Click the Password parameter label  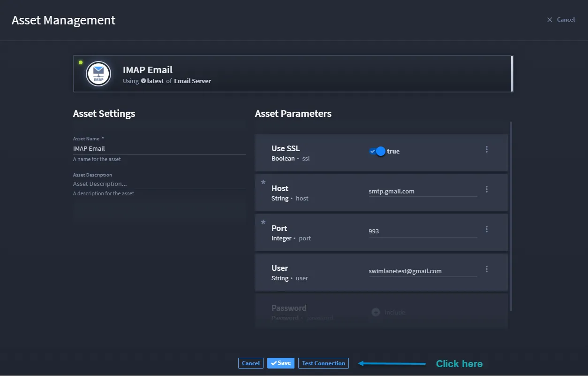(289, 308)
